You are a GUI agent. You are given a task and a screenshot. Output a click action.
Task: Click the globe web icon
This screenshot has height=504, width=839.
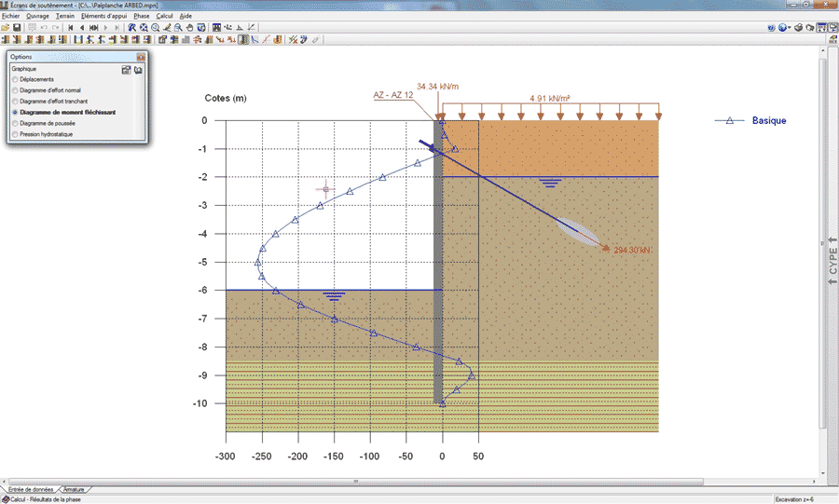[x=782, y=28]
